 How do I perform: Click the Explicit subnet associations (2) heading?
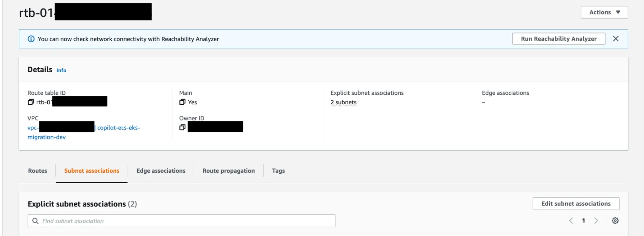pyautogui.click(x=82, y=204)
